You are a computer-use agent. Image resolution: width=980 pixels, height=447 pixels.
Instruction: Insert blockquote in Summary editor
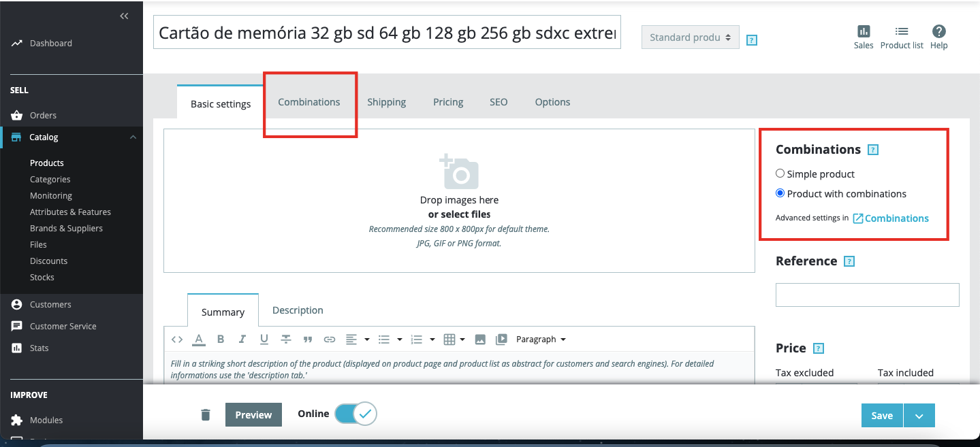point(308,339)
